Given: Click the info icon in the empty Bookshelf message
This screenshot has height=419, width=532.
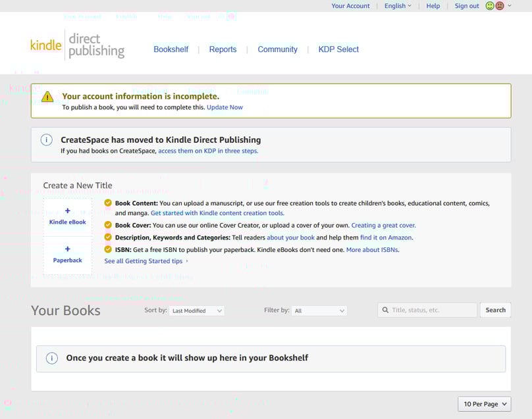Looking at the screenshot, I should [51, 358].
